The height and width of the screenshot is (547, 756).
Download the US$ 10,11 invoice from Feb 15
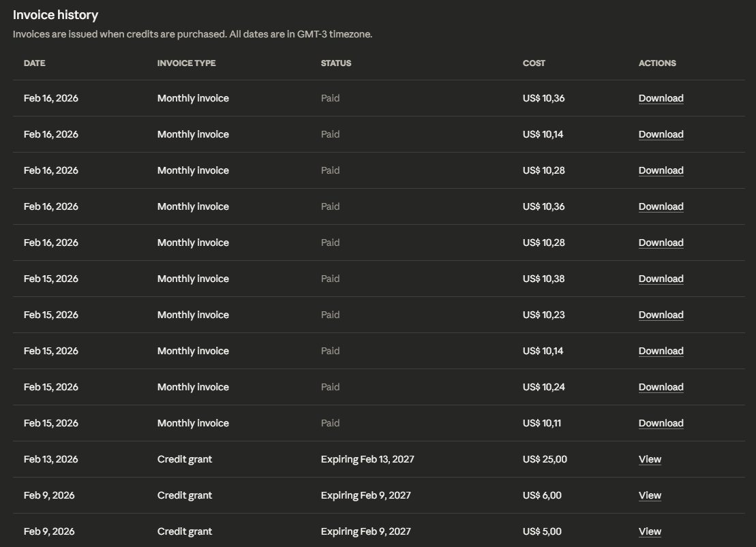661,423
